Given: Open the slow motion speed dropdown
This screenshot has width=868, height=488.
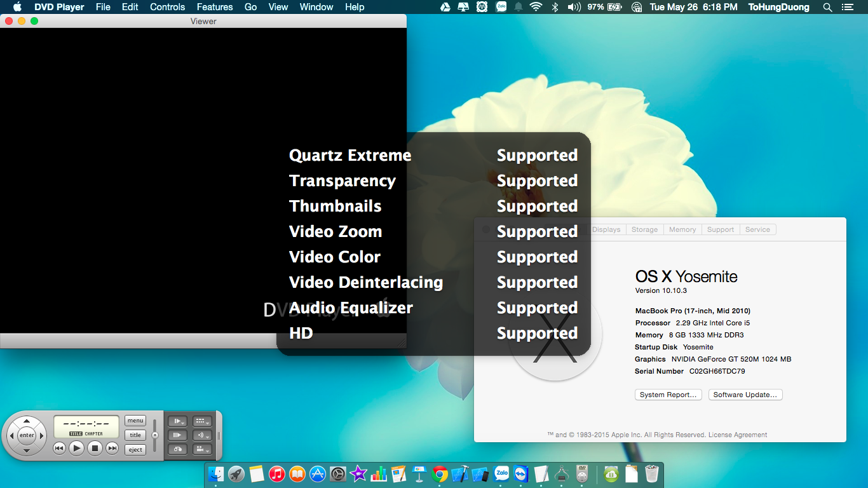Looking at the screenshot, I should [x=179, y=421].
